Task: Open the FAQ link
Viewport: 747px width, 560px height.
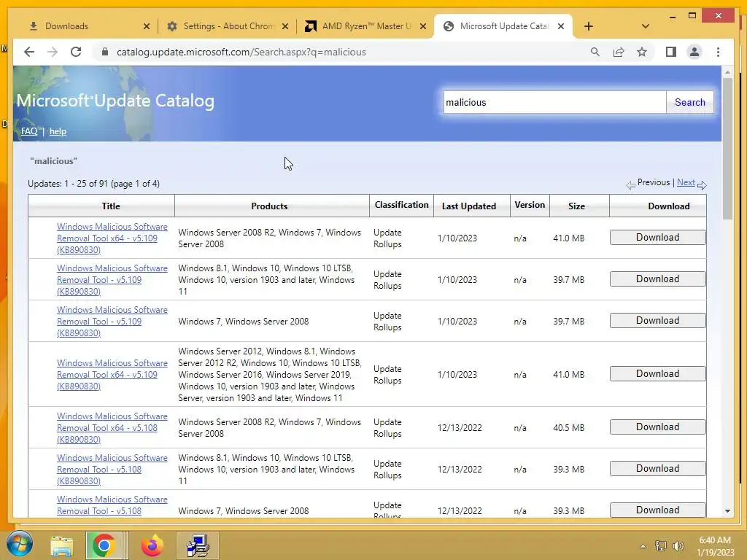Action: [29, 131]
